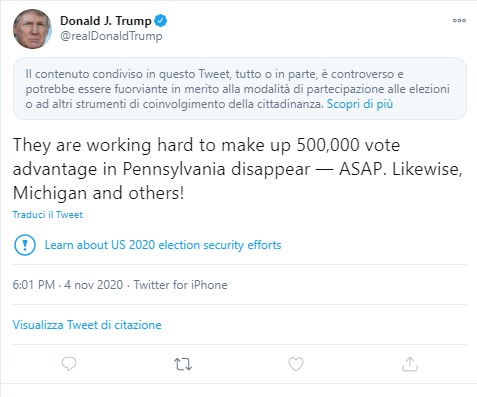The image size is (477, 397).
Task: Open Learn about US 2020 election security efforts
Action: coord(163,245)
